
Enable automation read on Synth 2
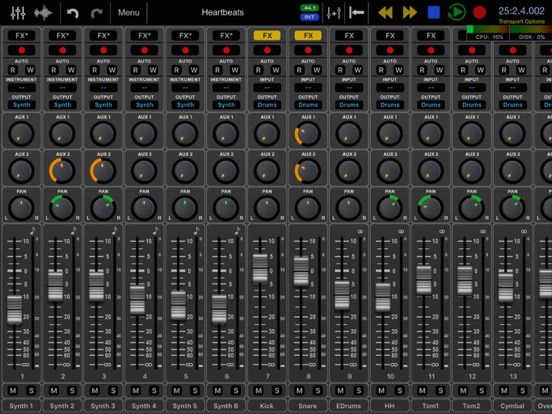(54, 70)
